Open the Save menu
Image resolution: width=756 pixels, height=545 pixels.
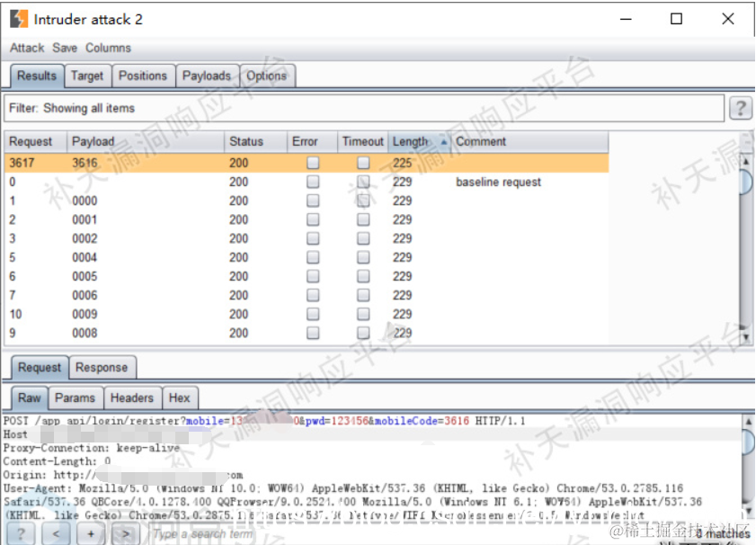pos(65,48)
